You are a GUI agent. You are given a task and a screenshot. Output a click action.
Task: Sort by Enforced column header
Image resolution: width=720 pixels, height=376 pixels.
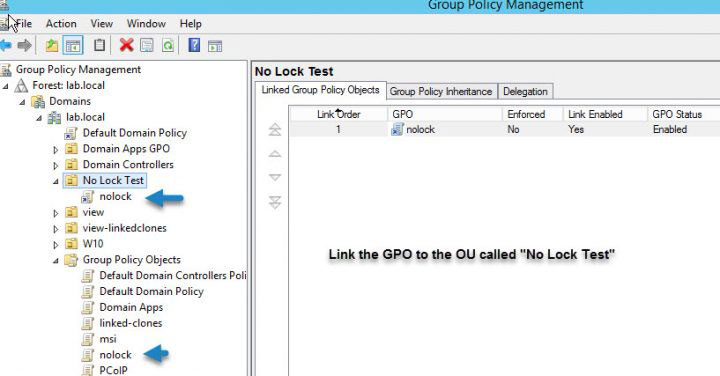click(x=533, y=114)
